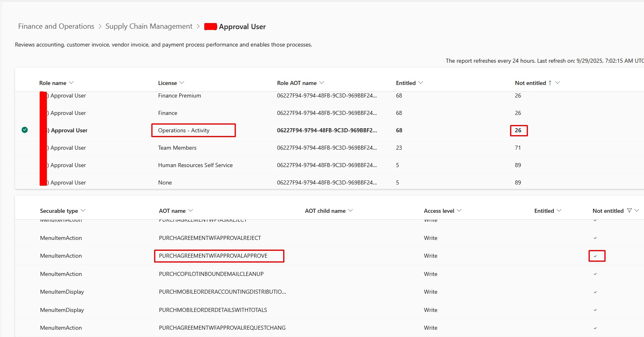Image resolution: width=644 pixels, height=337 pixels.
Task: Expand the Access level column menu
Action: pyautogui.click(x=459, y=211)
